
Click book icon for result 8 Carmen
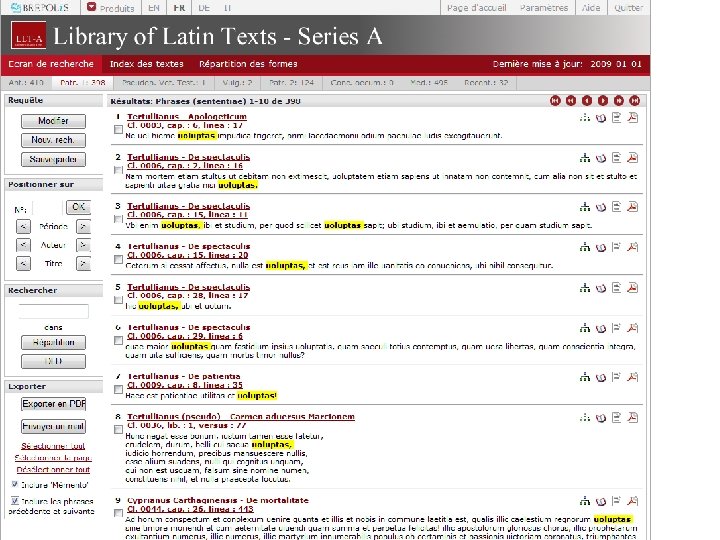pyautogui.click(x=601, y=418)
